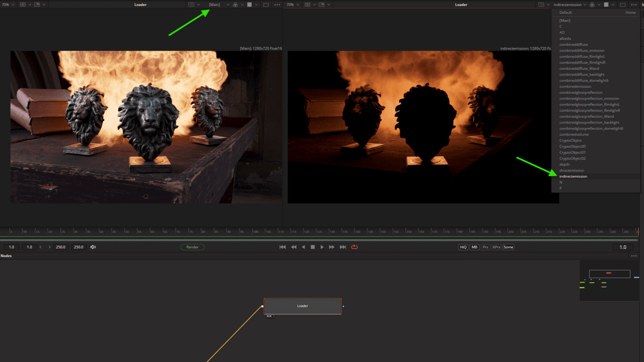
Task: Select the depth channel from the list
Action: (564, 164)
